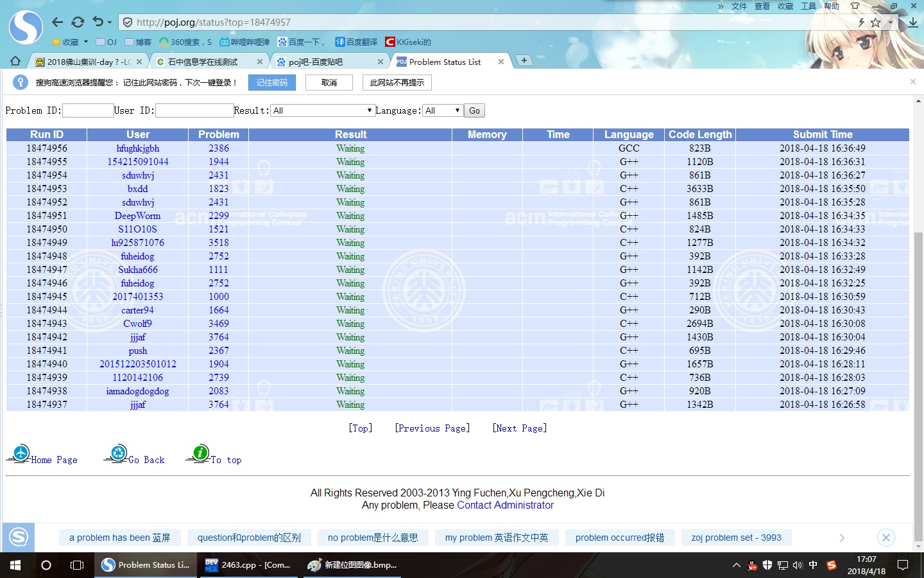Click the vertical page scrollbar thumb
Image resolution: width=924 pixels, height=578 pixels.
coord(918,385)
